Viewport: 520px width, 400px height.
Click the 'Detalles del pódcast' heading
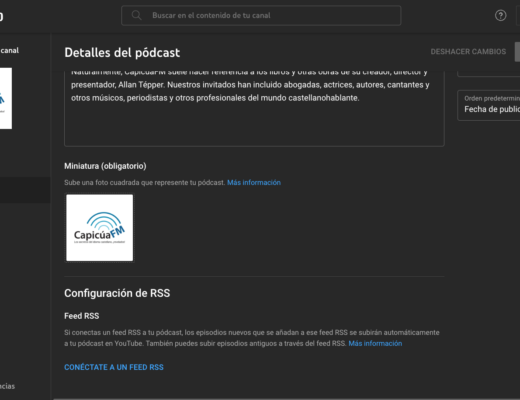coord(122,53)
